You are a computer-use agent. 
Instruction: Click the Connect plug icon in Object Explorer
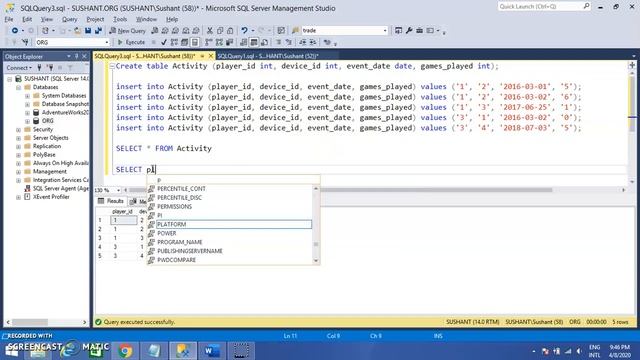point(39,68)
